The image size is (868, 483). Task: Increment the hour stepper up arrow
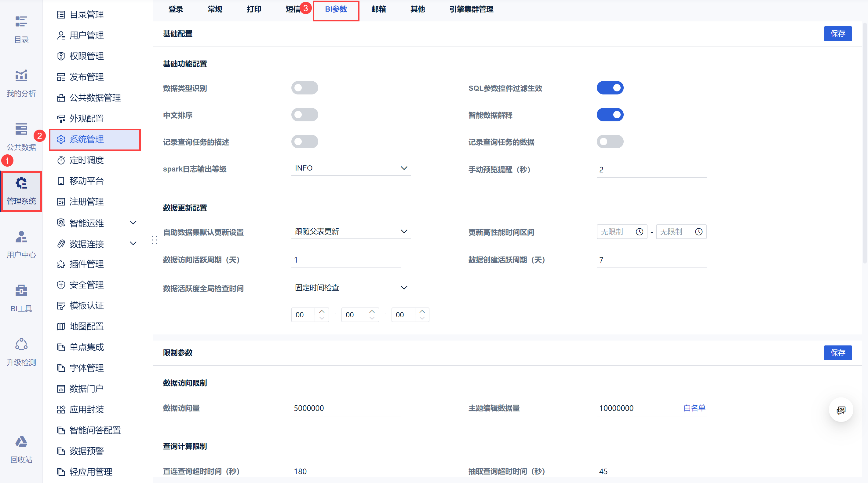(322, 311)
